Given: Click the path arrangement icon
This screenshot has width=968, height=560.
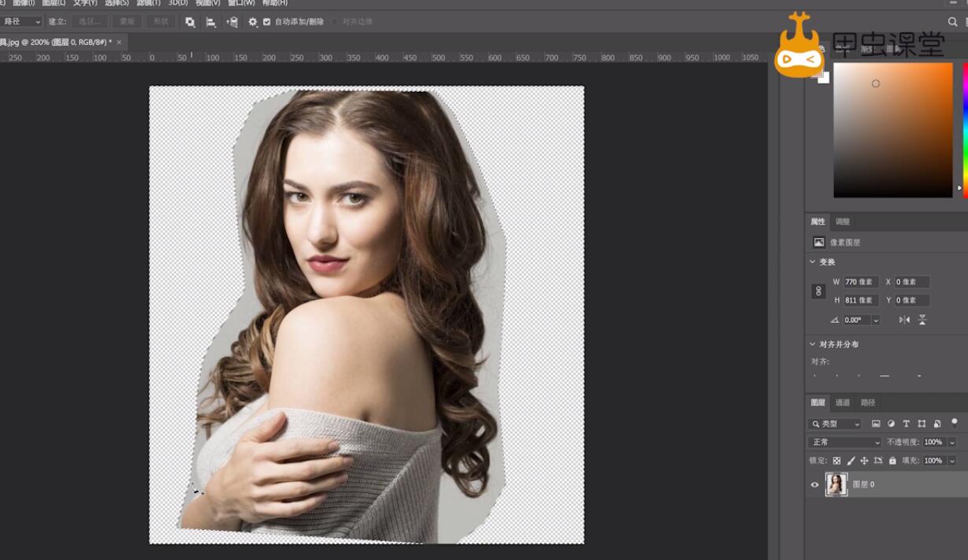Looking at the screenshot, I should pyautogui.click(x=232, y=22).
